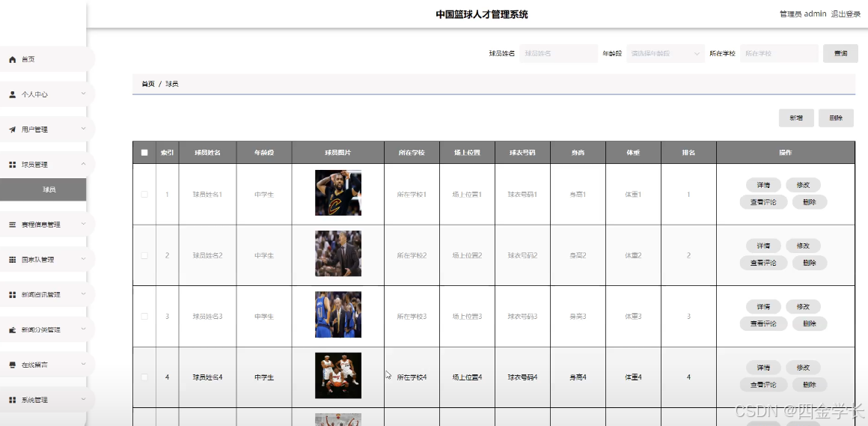Open the 系统管理 sidebar menu label

click(x=34, y=400)
